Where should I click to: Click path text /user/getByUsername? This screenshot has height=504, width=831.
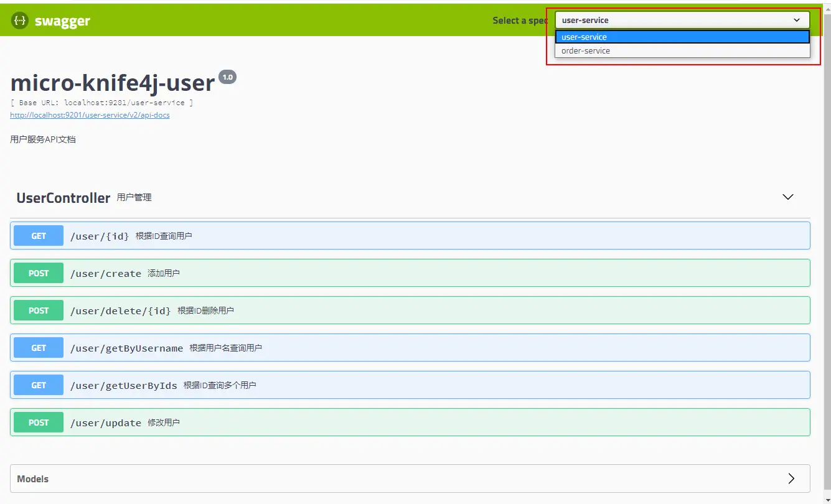click(x=126, y=348)
